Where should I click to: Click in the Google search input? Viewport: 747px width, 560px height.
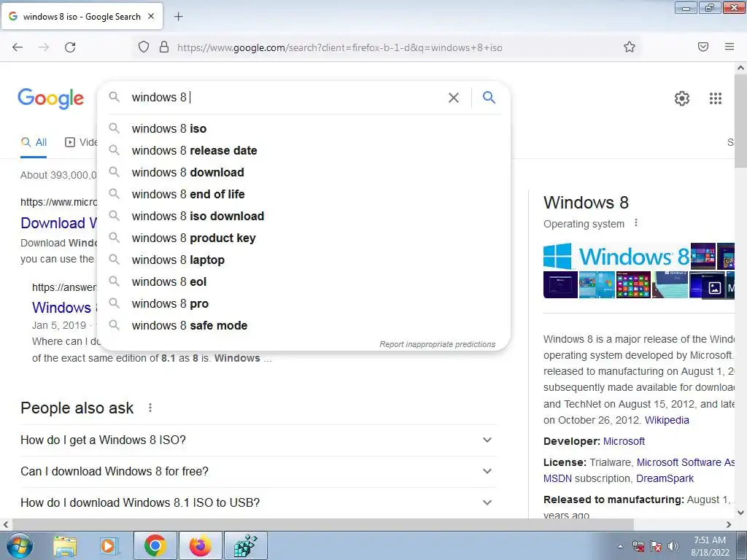286,98
